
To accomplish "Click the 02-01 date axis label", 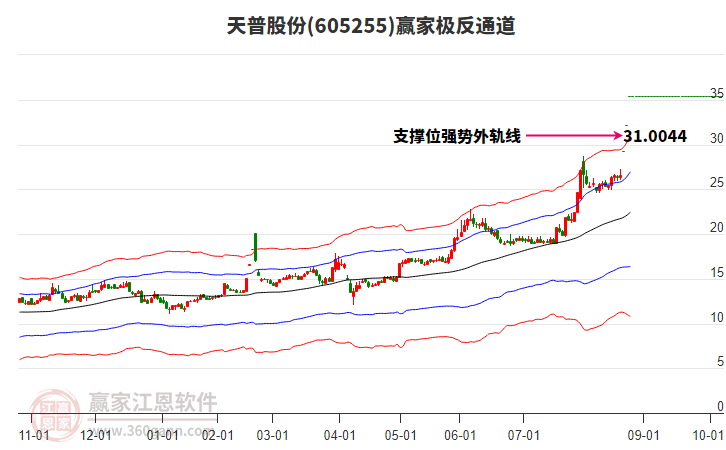I will pyautogui.click(x=218, y=435).
